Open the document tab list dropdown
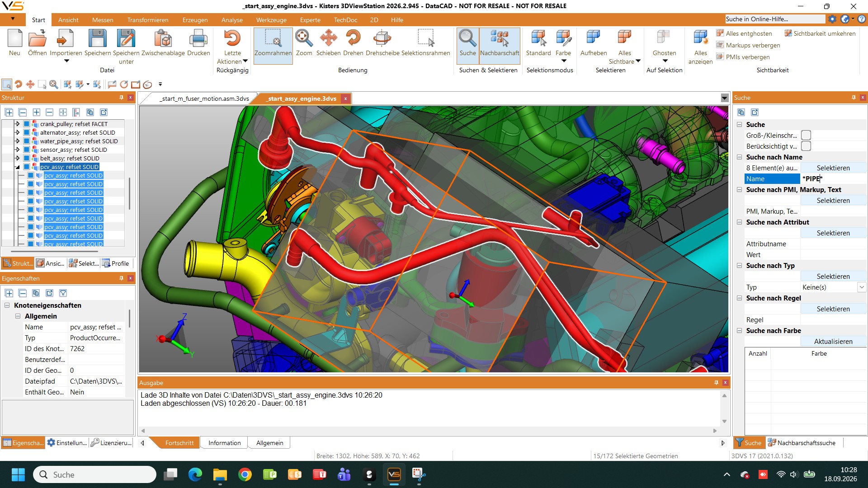 724,99
